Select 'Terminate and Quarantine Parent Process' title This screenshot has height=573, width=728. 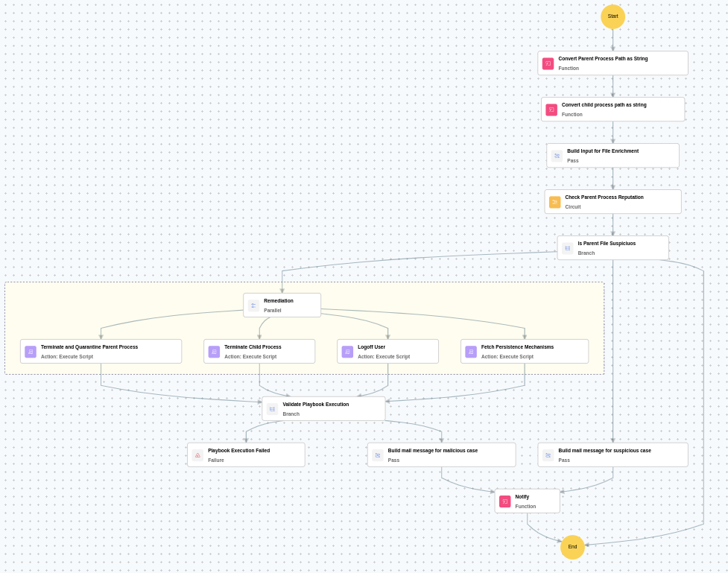89,347
